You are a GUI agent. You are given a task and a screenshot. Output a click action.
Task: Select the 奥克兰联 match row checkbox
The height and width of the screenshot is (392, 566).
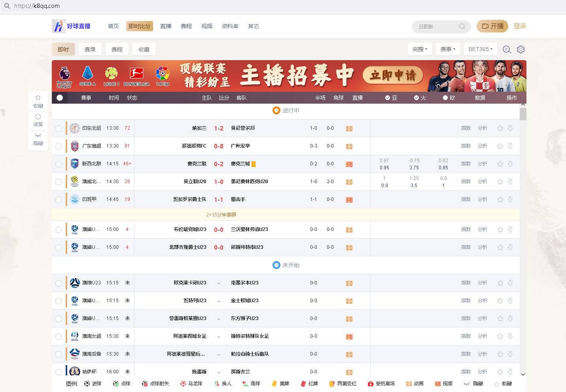coord(59,164)
